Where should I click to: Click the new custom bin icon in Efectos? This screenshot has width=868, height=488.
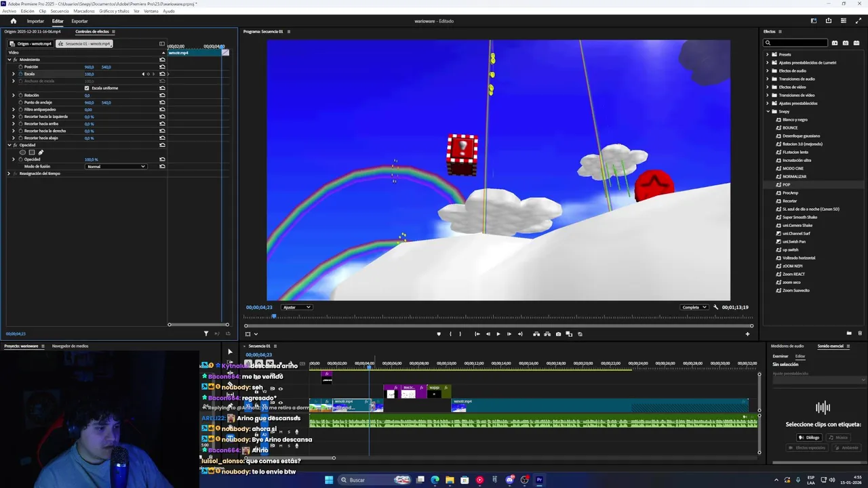click(849, 333)
